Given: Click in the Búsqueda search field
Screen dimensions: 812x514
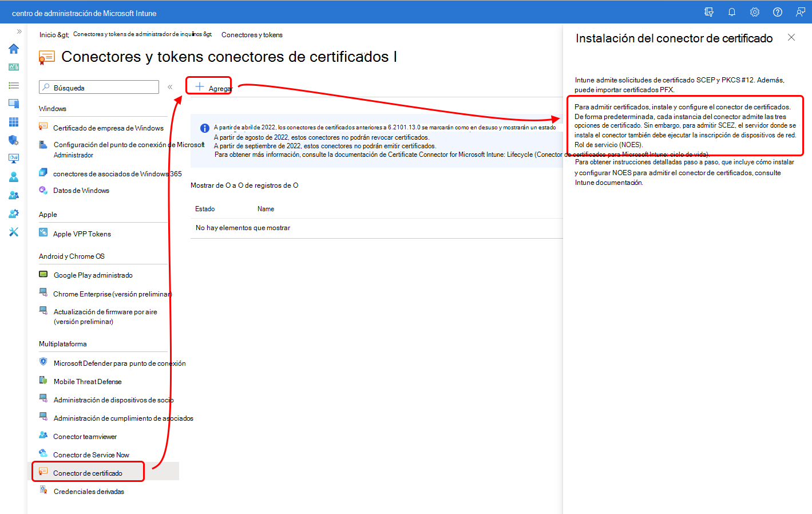Looking at the screenshot, I should (99, 87).
